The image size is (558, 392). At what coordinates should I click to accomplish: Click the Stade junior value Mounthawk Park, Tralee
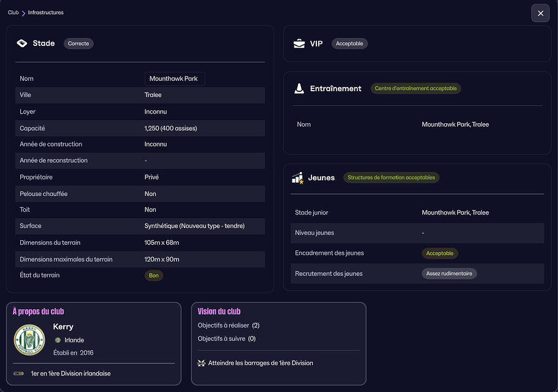point(455,213)
